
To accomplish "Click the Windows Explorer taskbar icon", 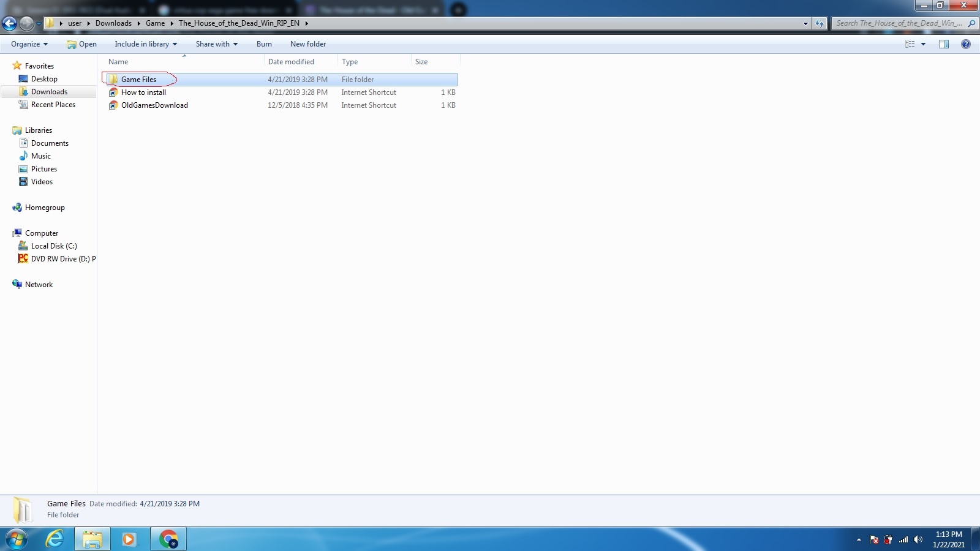I will click(92, 539).
